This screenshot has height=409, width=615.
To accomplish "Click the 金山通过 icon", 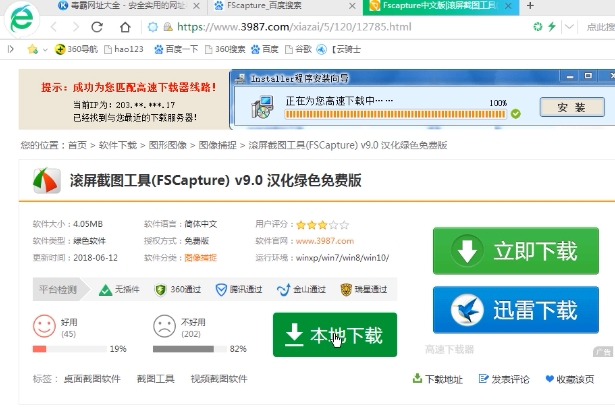I will (283, 290).
